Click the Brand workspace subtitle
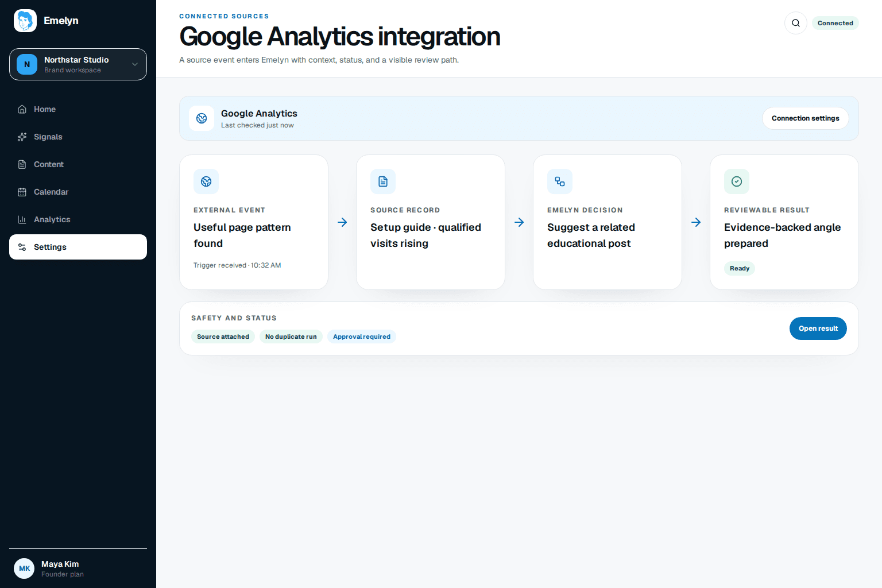The height and width of the screenshot is (588, 882). (72, 70)
